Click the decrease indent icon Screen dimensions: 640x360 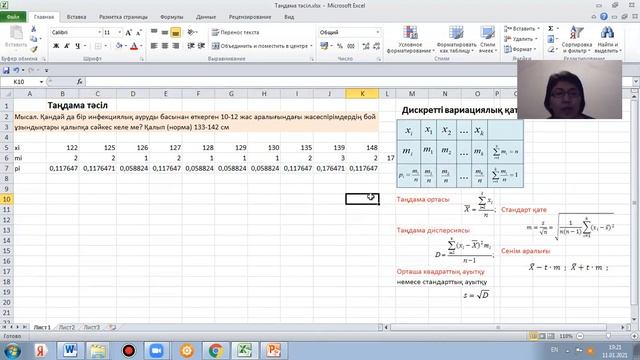click(191, 46)
